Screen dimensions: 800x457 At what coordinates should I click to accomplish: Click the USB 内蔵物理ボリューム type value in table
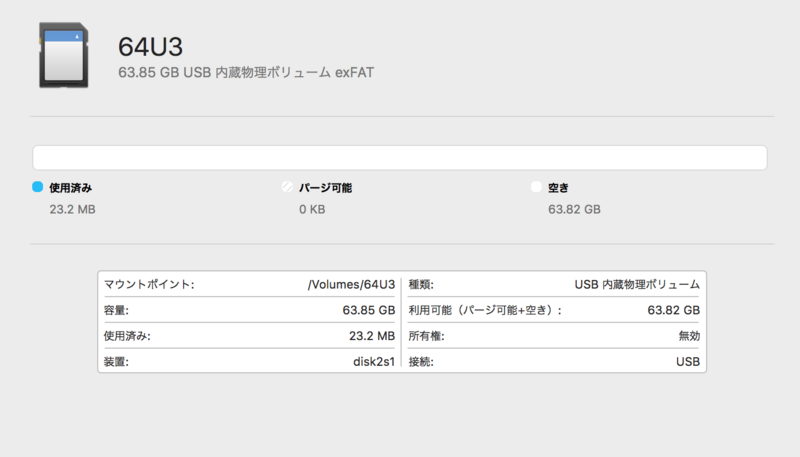(x=637, y=284)
